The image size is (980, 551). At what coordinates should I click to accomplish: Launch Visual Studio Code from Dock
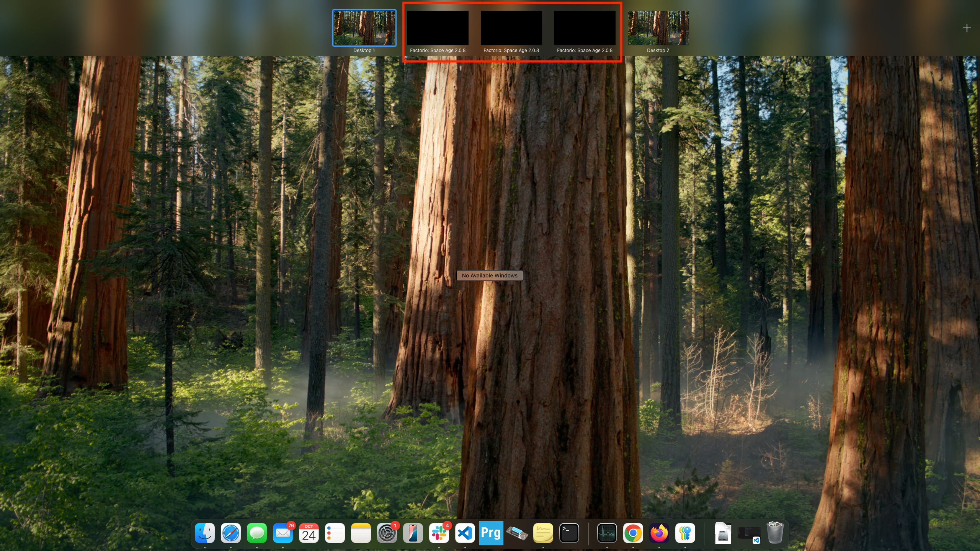(x=465, y=533)
